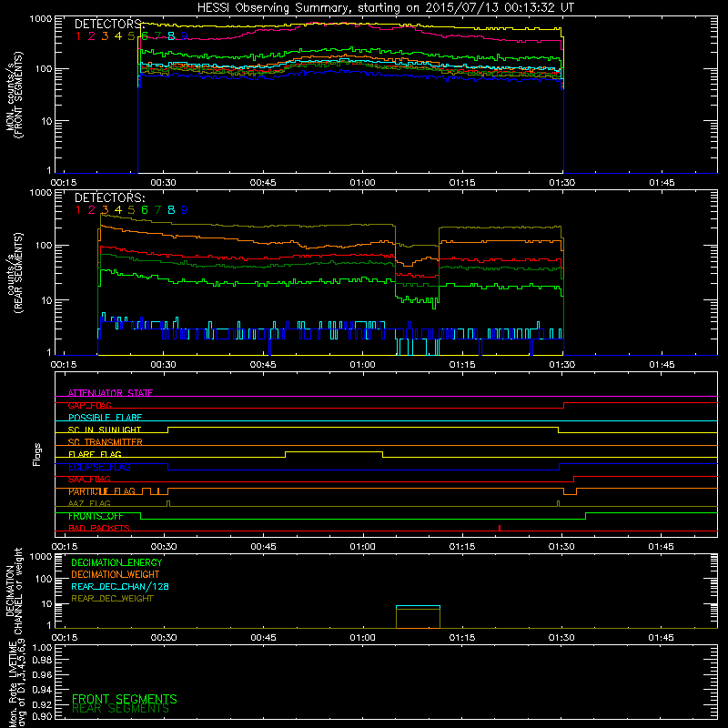The image size is (728, 728).
Task: Select the BAD_PACKETS flag label
Action: click(99, 529)
